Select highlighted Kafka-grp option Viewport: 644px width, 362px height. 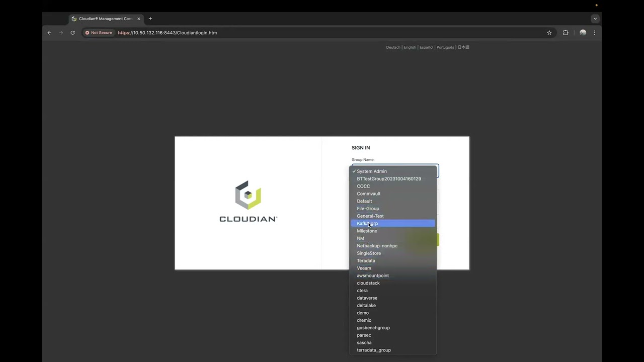[392, 223]
